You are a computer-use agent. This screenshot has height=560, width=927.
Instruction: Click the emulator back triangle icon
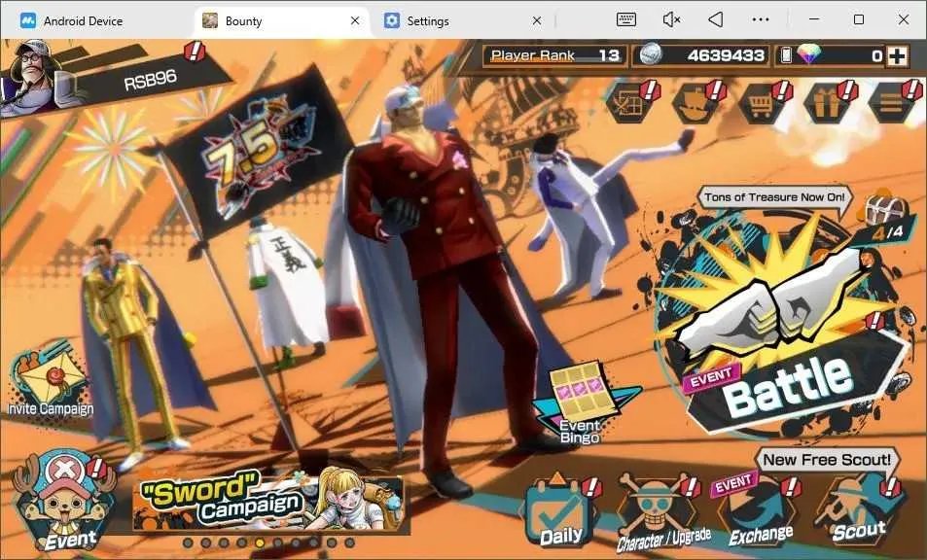point(715,19)
